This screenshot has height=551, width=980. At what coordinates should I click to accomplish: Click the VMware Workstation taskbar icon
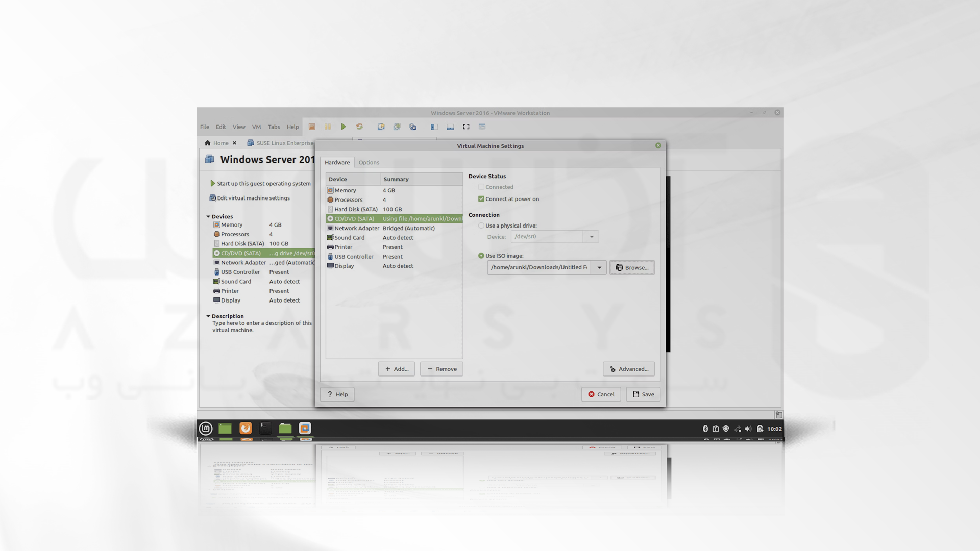pyautogui.click(x=305, y=429)
